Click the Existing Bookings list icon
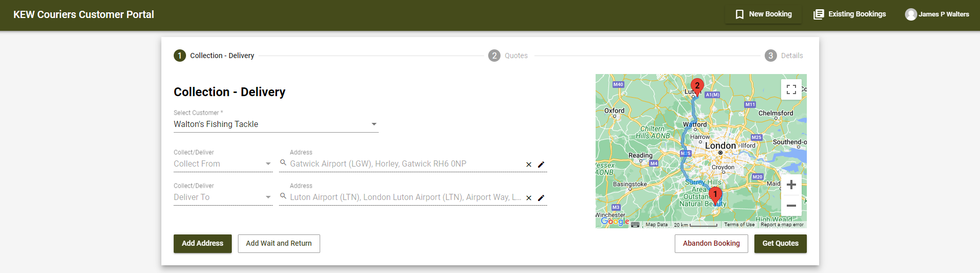Image resolution: width=980 pixels, height=273 pixels. pos(819,14)
